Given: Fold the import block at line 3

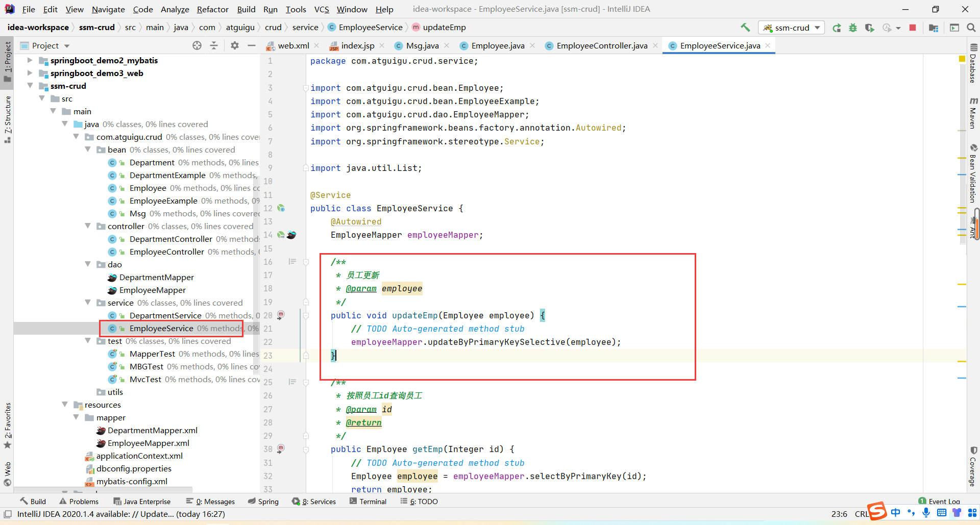Looking at the screenshot, I should tap(306, 88).
